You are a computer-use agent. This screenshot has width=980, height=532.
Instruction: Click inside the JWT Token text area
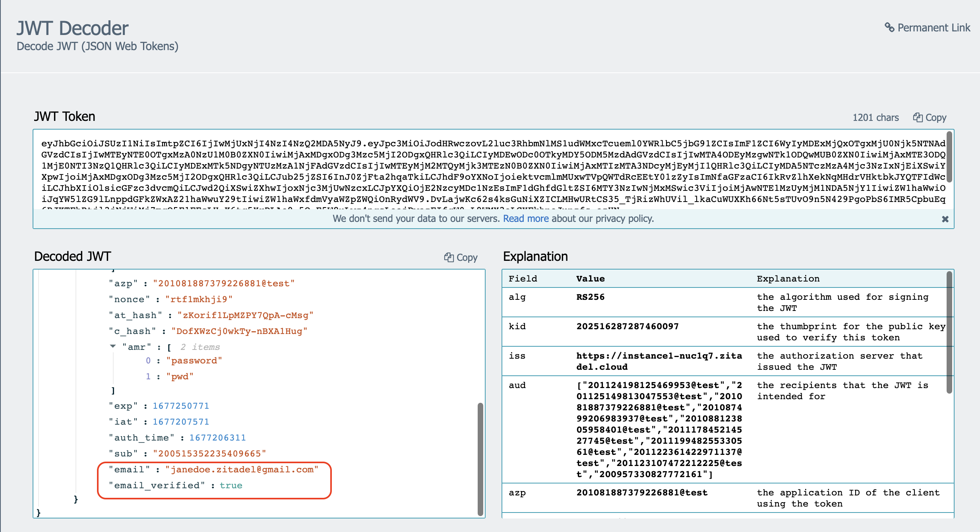click(x=493, y=171)
